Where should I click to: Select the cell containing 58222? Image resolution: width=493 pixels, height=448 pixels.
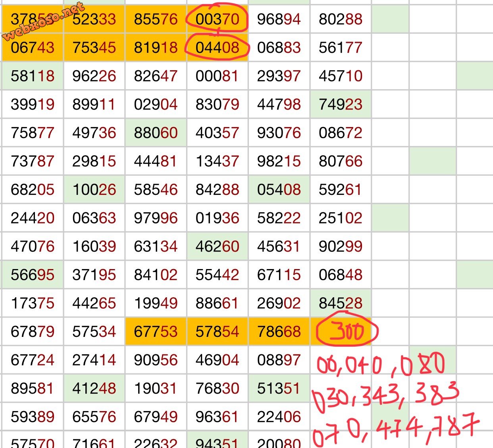[x=279, y=218]
